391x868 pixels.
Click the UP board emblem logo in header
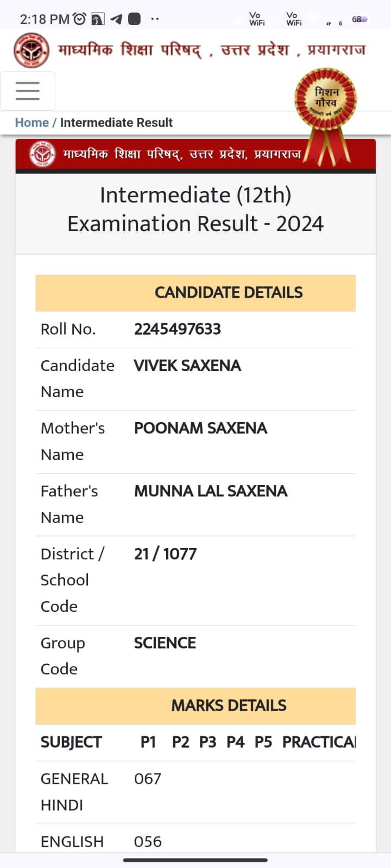pos(31,50)
